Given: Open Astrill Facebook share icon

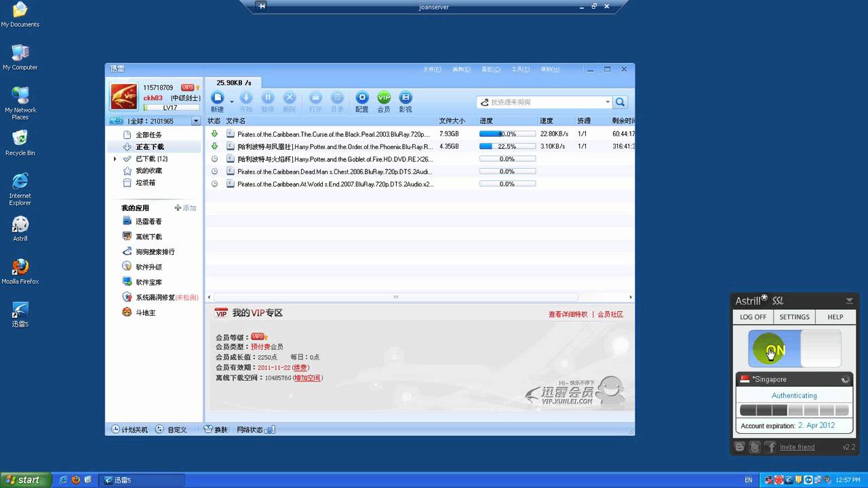Looking at the screenshot, I should pyautogui.click(x=770, y=447).
